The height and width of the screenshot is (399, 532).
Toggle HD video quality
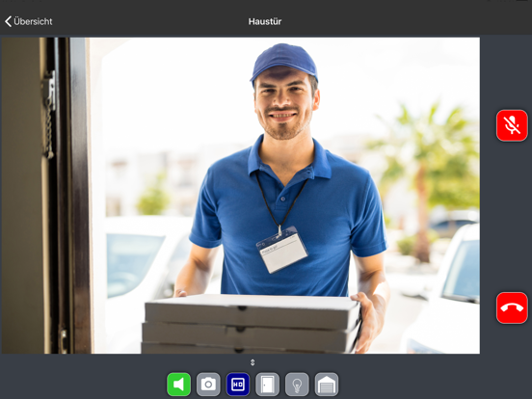point(238,385)
